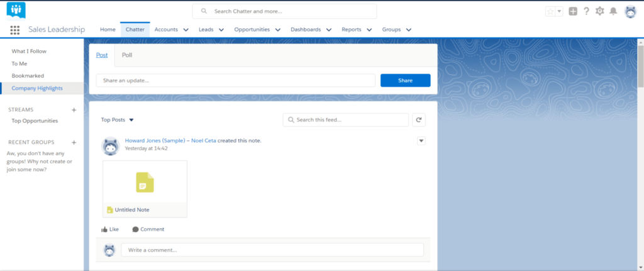644x271 pixels.
Task: Click the post author avatar
Action: 110,146
